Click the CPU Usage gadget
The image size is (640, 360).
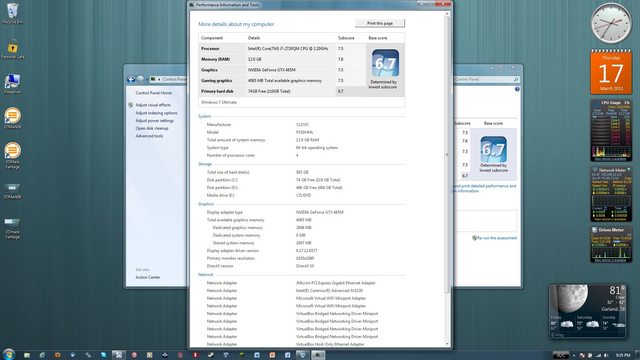point(611,130)
